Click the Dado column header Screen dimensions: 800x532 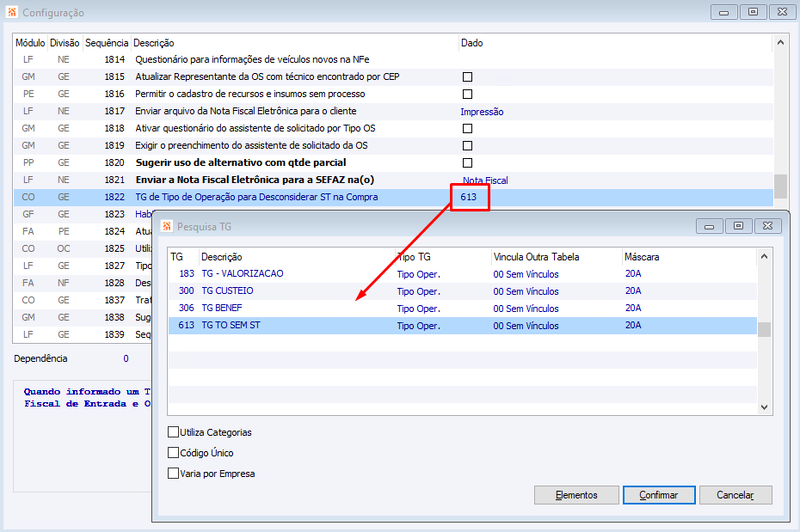point(472,43)
